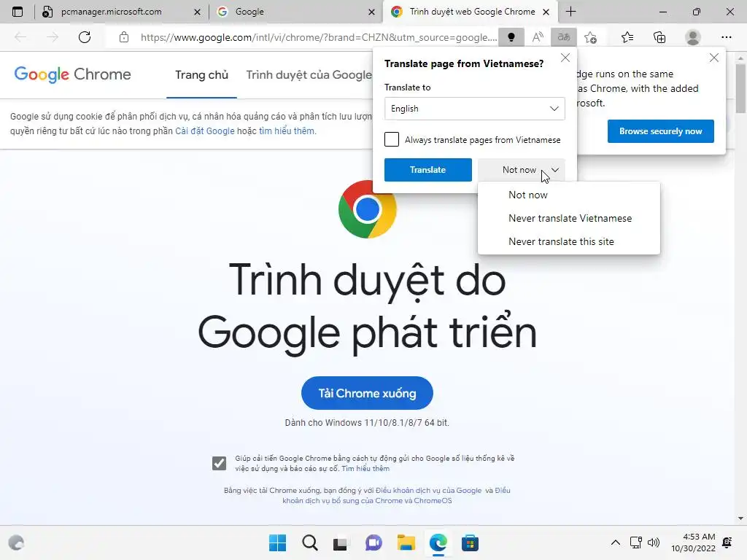Open the notification icon beside the clock
Image resolution: width=747 pixels, height=560 pixels.
(727, 542)
